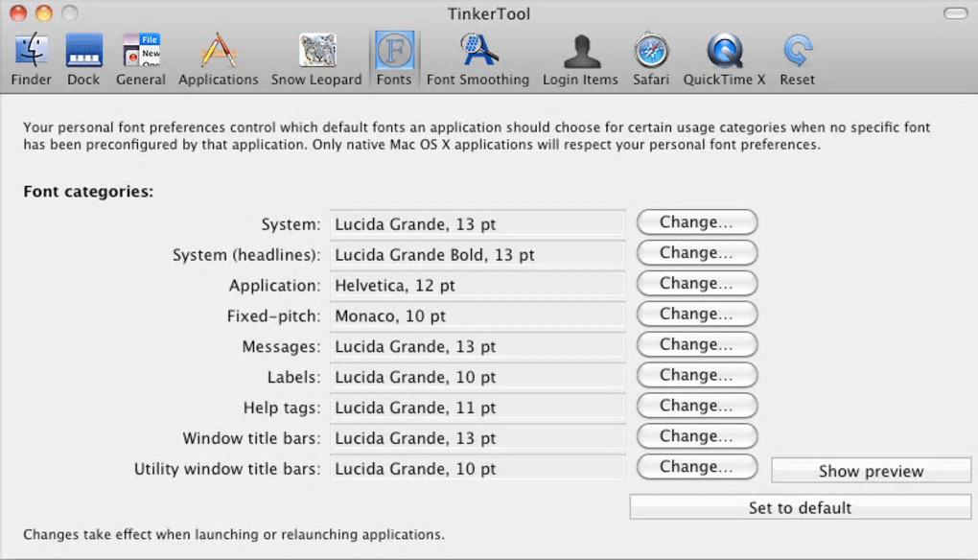
Task: Change the Messages font
Action: click(x=697, y=344)
